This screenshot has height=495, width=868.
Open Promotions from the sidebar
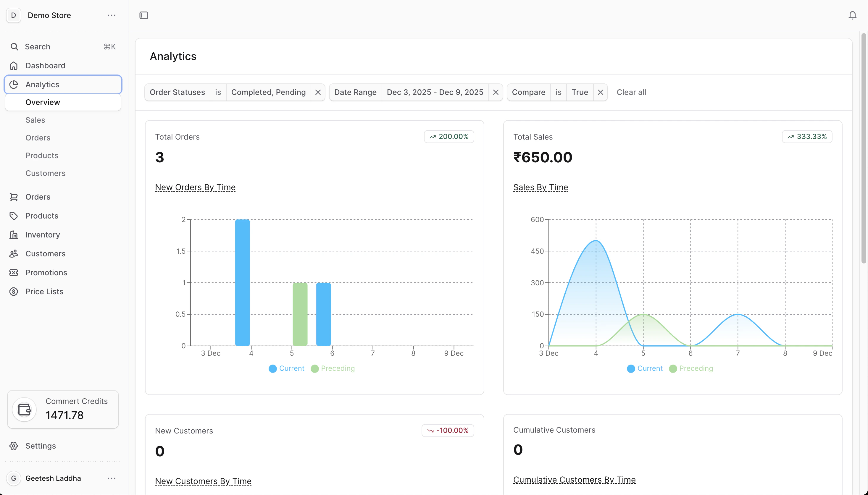pos(46,272)
